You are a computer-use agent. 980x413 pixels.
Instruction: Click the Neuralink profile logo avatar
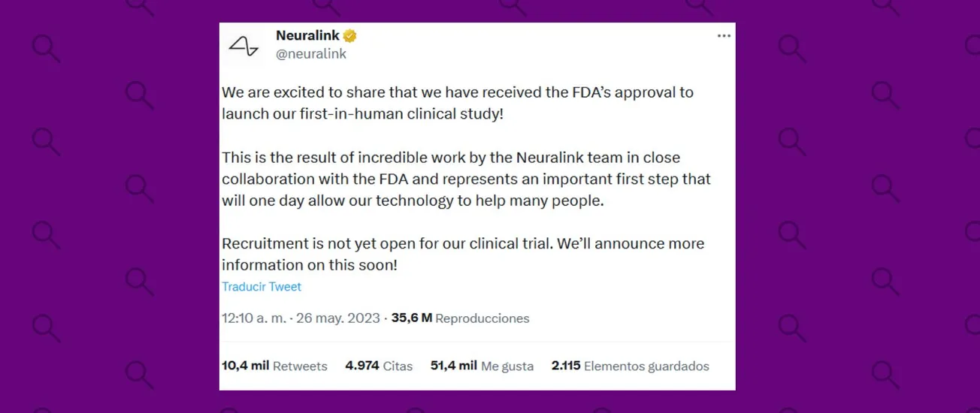(x=243, y=46)
